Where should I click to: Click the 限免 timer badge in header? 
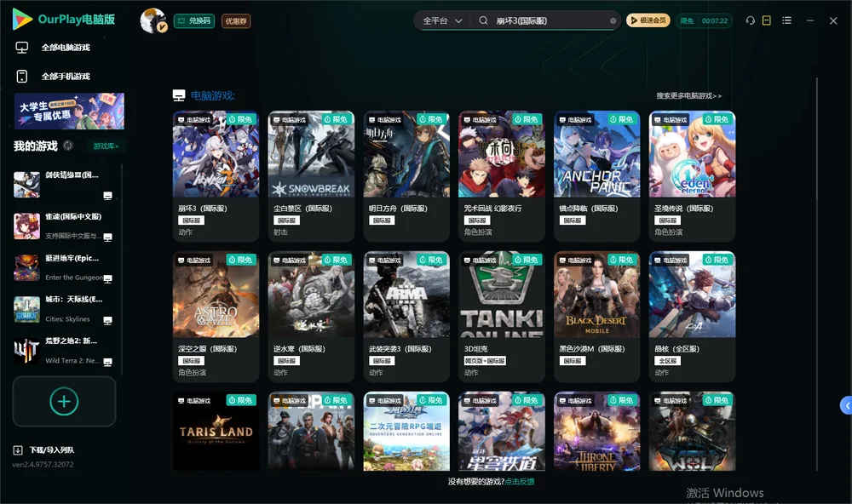coord(704,20)
